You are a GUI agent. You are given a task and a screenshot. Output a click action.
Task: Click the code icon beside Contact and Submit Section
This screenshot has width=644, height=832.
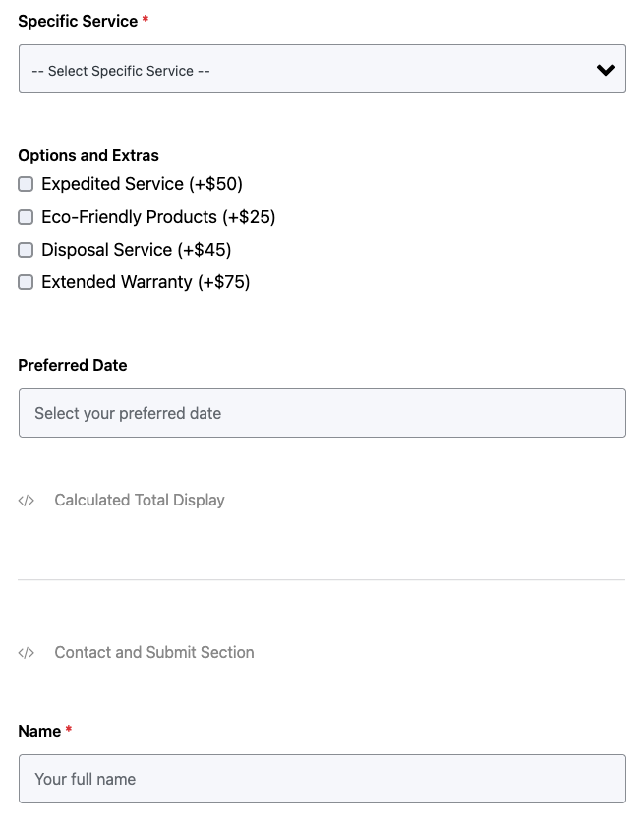click(27, 653)
